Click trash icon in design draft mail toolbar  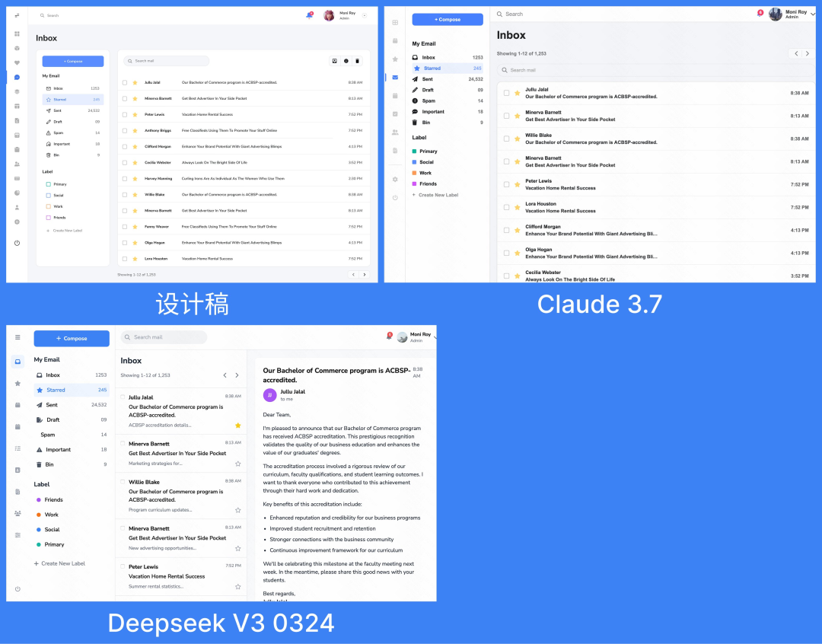(x=358, y=61)
